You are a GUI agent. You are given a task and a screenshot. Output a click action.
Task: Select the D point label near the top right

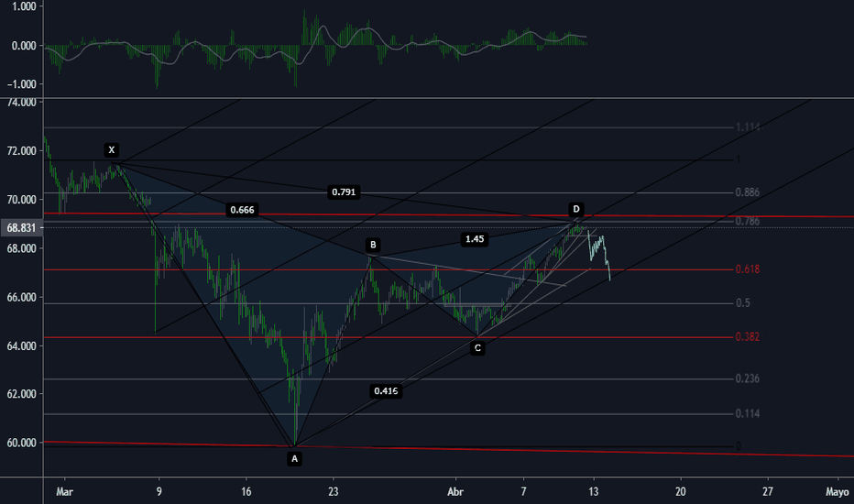576,209
